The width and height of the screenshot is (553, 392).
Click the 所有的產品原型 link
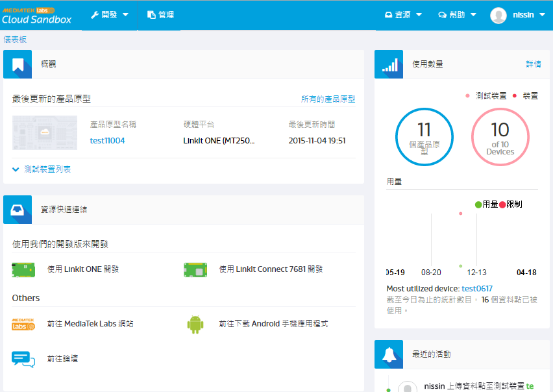click(328, 99)
